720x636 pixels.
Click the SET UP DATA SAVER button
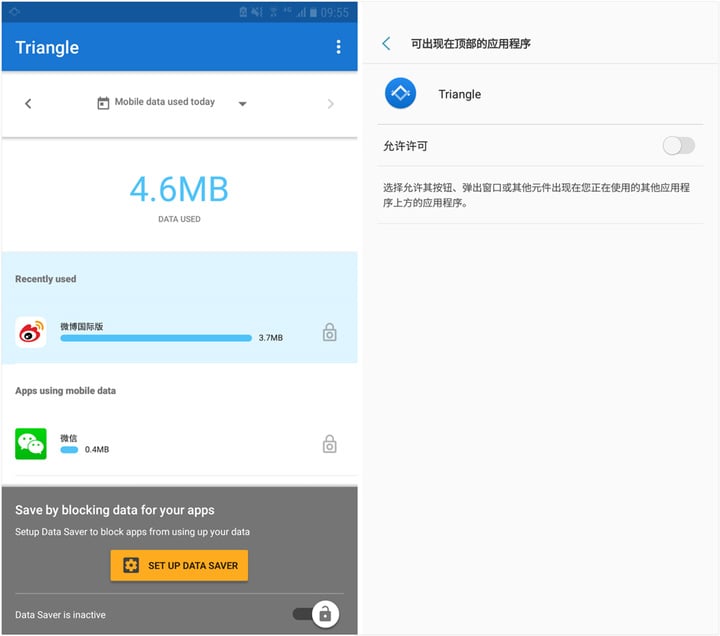click(179, 565)
